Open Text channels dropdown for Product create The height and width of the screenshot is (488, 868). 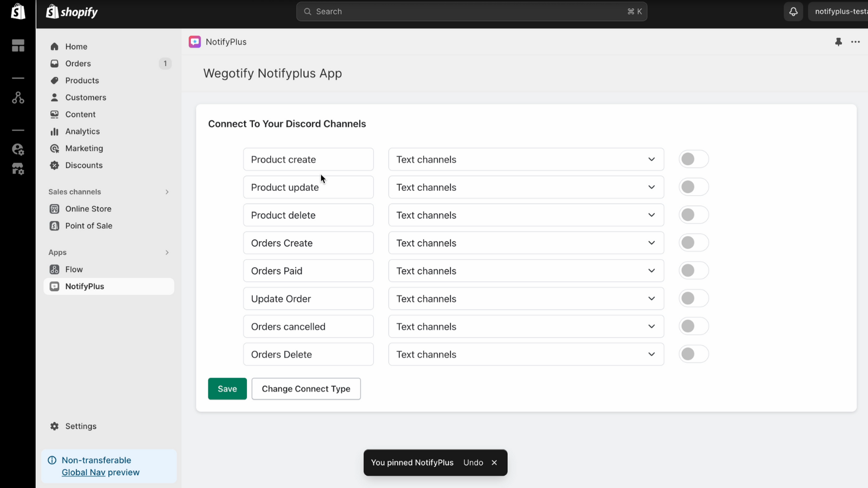pos(526,159)
